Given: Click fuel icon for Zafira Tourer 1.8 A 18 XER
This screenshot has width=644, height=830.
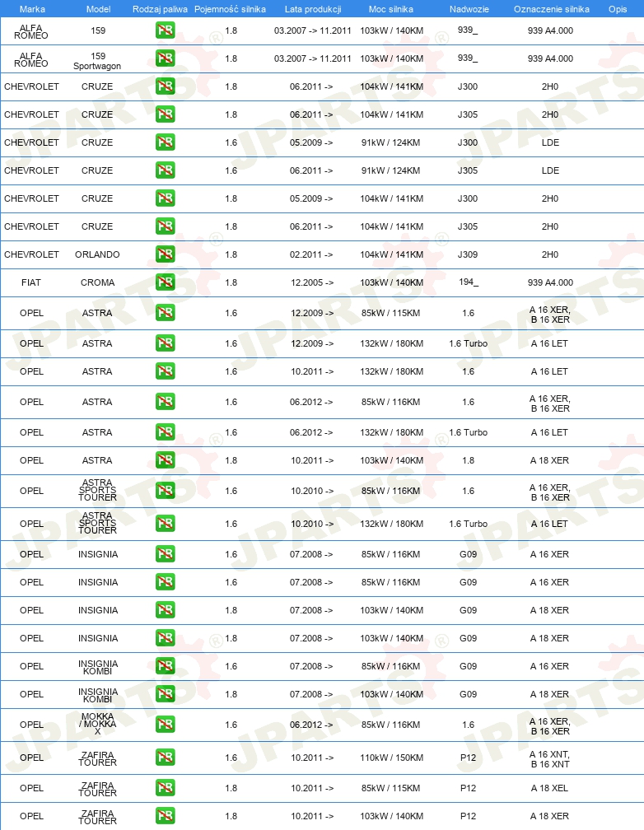Looking at the screenshot, I should click(x=166, y=816).
